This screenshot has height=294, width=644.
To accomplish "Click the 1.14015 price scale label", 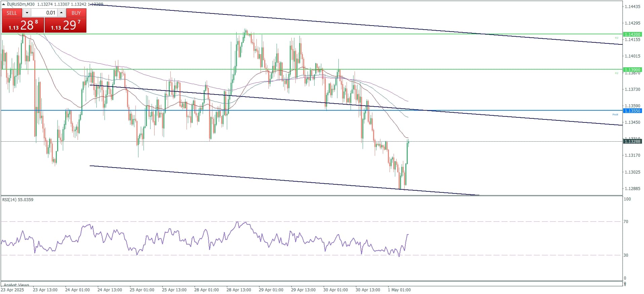I will pyautogui.click(x=632, y=56).
